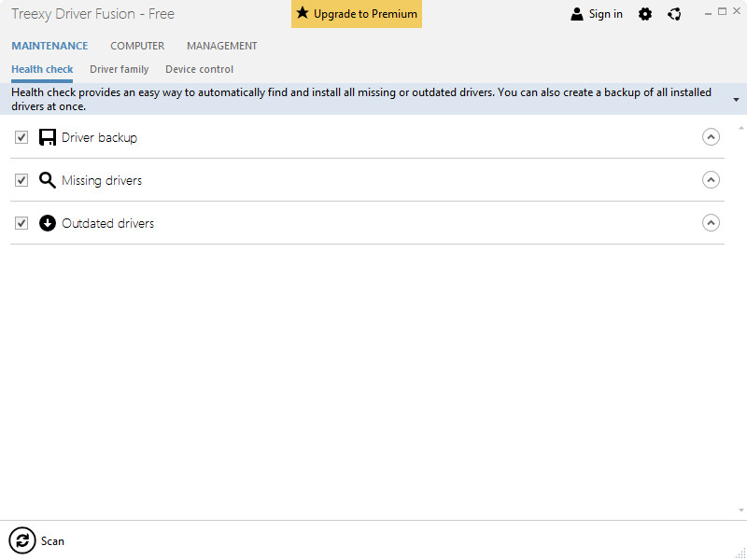Uncheck the Missing drivers checkbox

pos(21,180)
